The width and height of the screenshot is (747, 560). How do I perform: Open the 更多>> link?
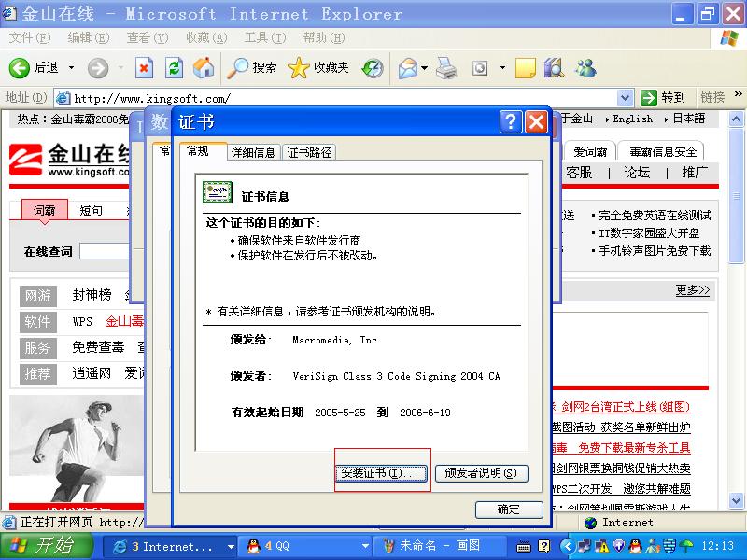tap(693, 289)
